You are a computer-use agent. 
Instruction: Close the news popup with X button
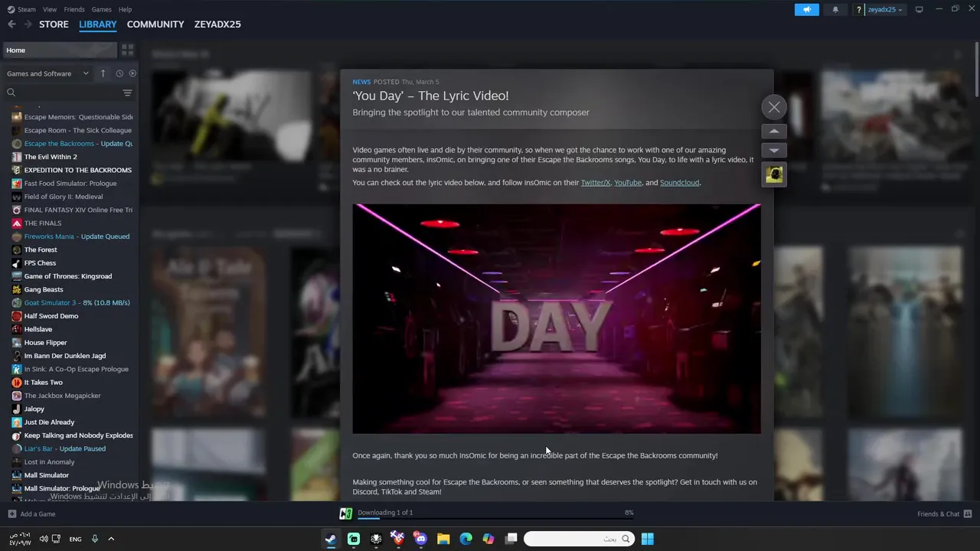[774, 107]
